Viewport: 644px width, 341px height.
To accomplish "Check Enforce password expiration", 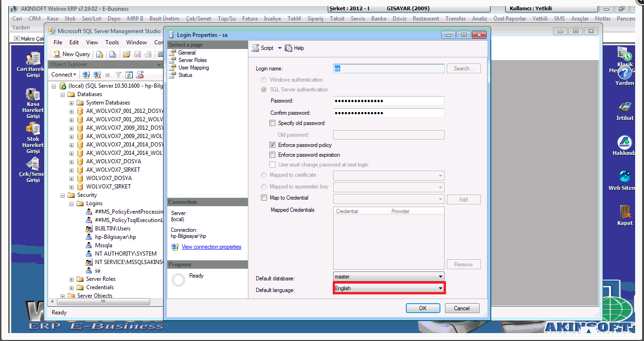I will tap(273, 155).
